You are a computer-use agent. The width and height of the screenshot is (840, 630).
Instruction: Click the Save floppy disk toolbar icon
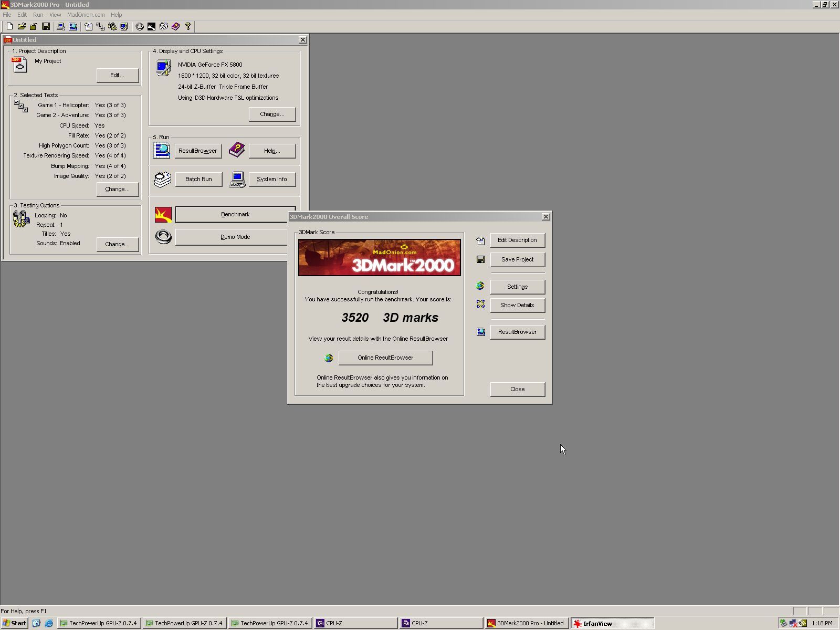[46, 26]
